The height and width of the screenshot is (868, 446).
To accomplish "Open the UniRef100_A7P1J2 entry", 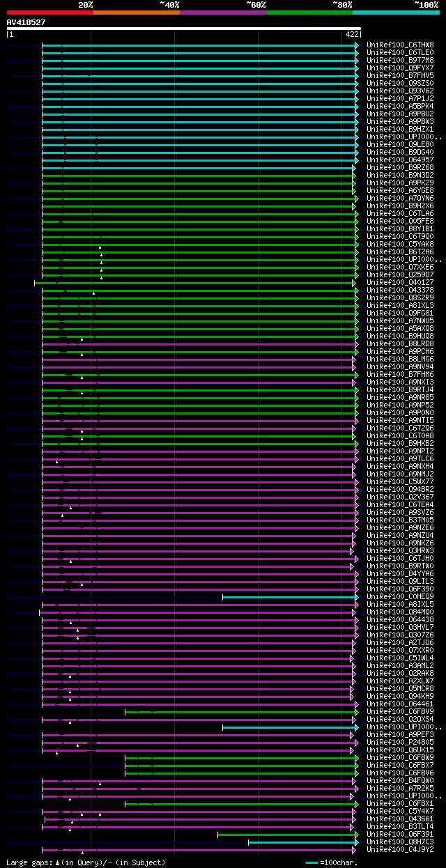I will pos(400,98).
